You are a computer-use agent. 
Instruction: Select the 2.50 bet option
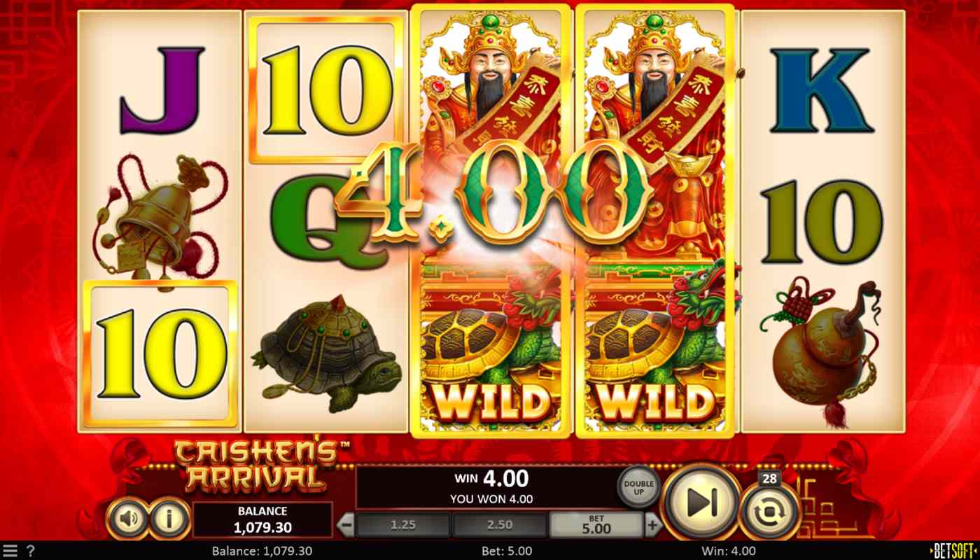pyautogui.click(x=500, y=524)
